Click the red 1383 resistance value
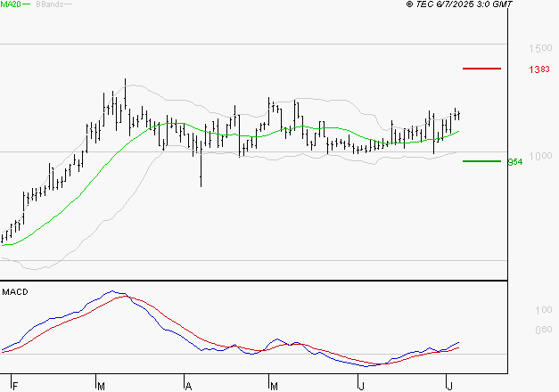559x392 pixels. click(539, 69)
